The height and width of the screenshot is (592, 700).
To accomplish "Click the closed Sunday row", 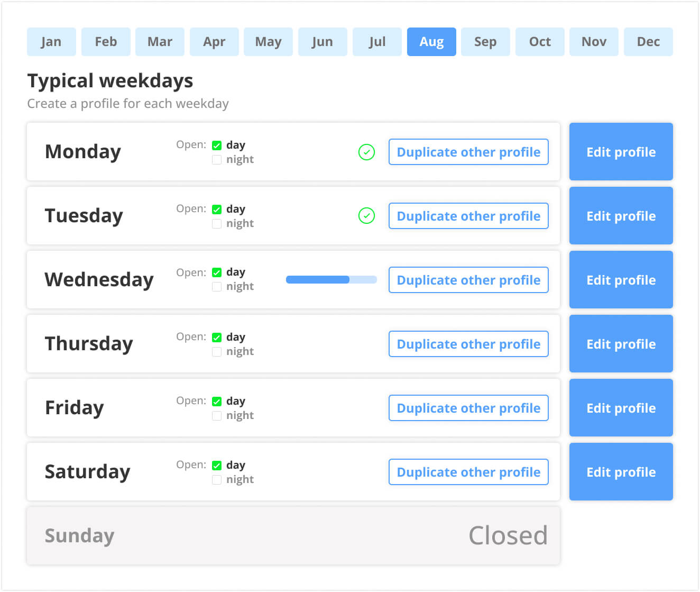I will [x=293, y=535].
